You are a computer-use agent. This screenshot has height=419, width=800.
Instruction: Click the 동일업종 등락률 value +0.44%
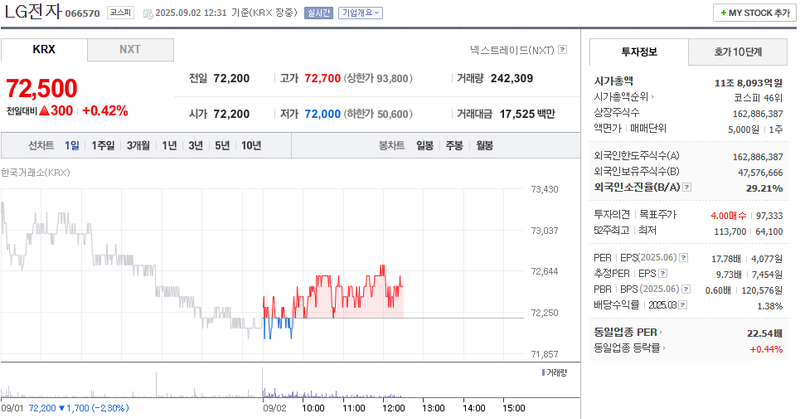[766, 349]
